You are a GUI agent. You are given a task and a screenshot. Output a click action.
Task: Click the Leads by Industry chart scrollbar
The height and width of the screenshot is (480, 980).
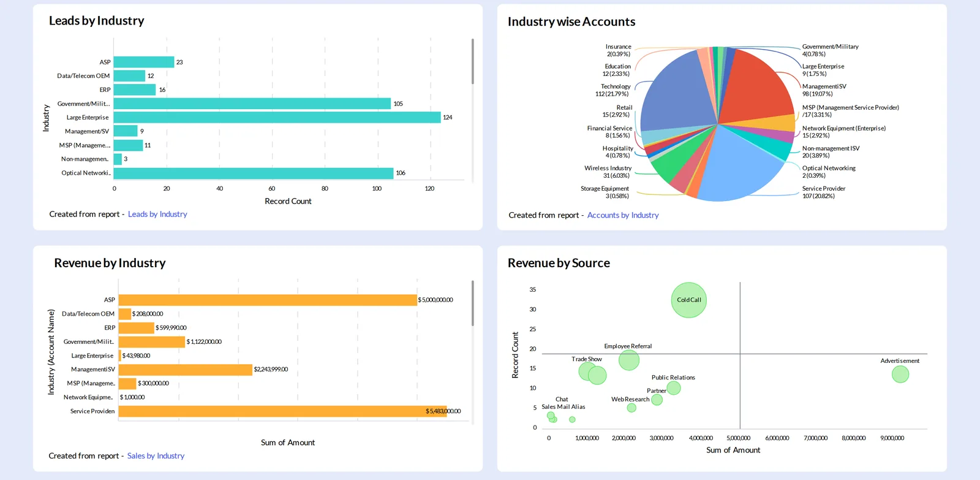click(472, 61)
